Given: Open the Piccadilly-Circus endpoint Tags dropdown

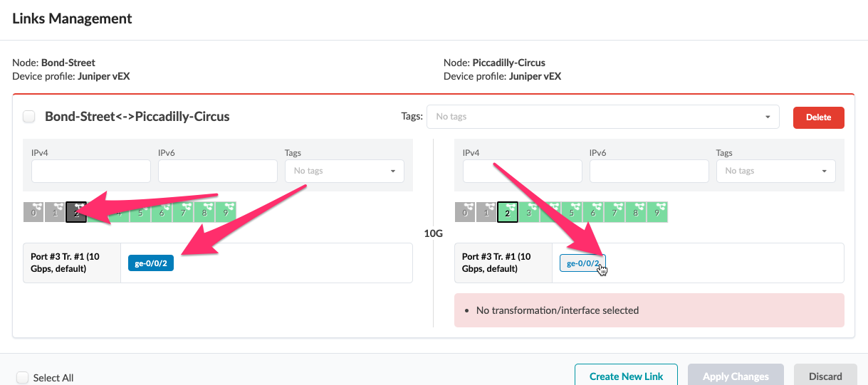Looking at the screenshot, I should tap(775, 171).
